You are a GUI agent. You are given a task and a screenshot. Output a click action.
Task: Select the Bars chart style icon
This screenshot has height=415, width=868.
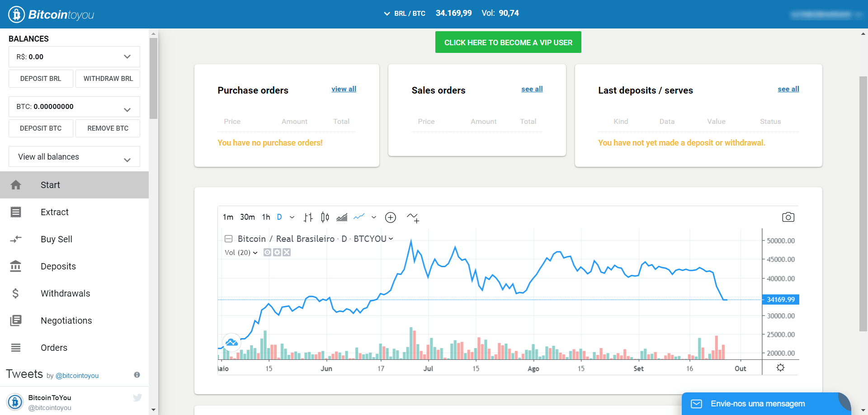pyautogui.click(x=308, y=217)
